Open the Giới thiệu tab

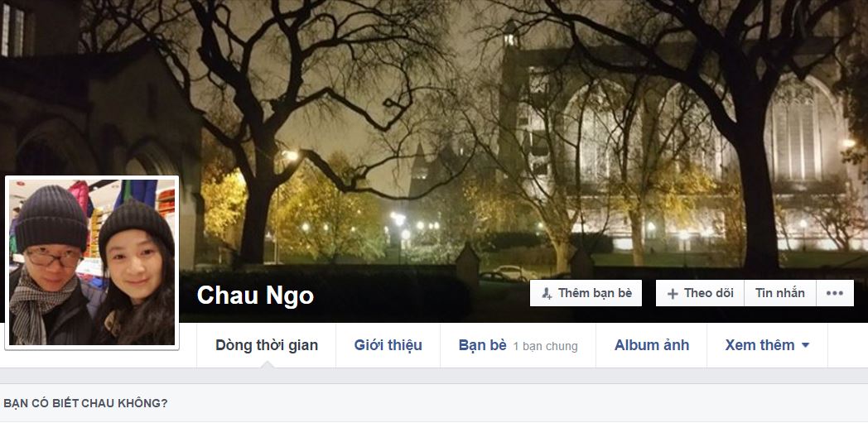(x=388, y=345)
